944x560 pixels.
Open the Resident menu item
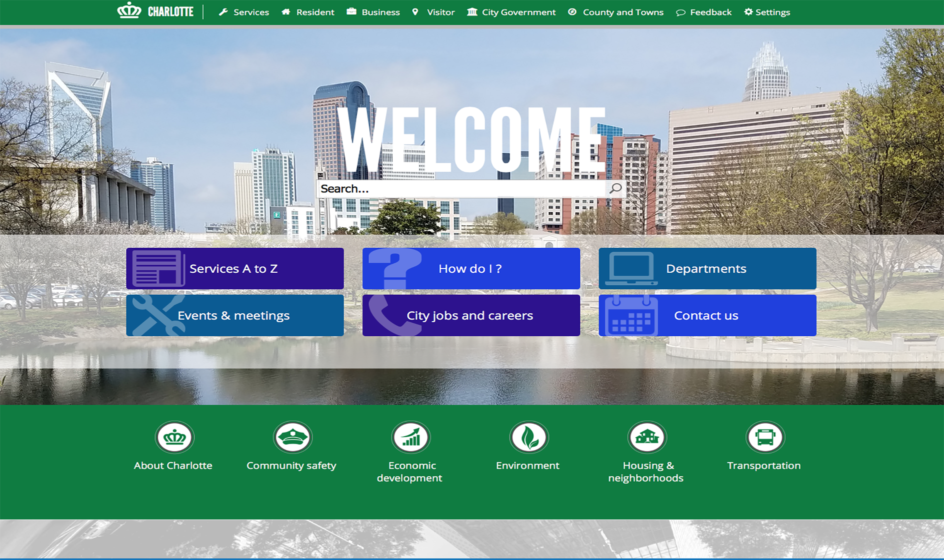pyautogui.click(x=308, y=12)
